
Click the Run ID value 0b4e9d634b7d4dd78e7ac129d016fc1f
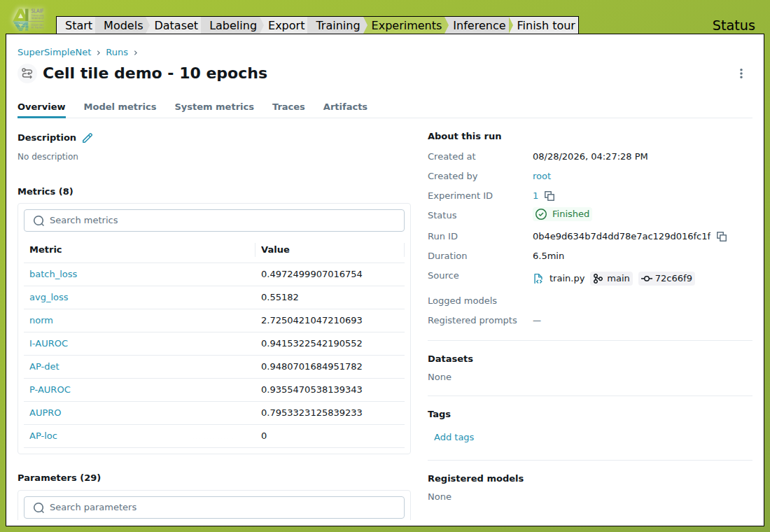[x=621, y=237]
